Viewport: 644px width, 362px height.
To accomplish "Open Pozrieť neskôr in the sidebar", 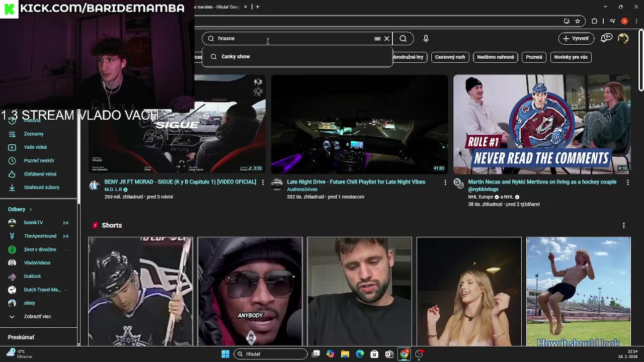I will coord(39,160).
